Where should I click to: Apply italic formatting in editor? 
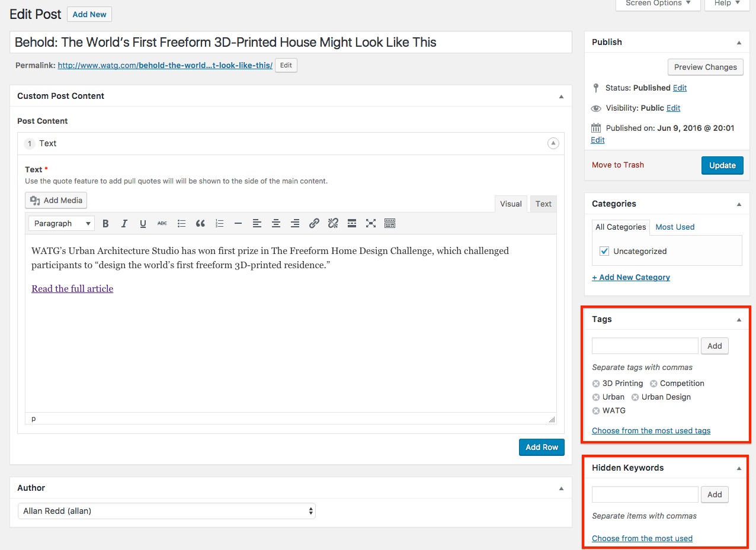[x=124, y=223]
